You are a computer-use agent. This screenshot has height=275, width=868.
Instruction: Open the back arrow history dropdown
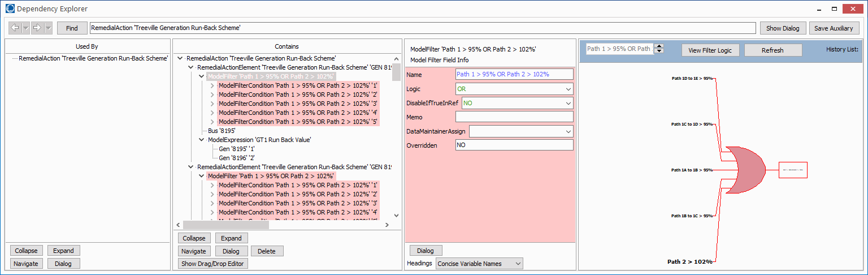(x=25, y=28)
